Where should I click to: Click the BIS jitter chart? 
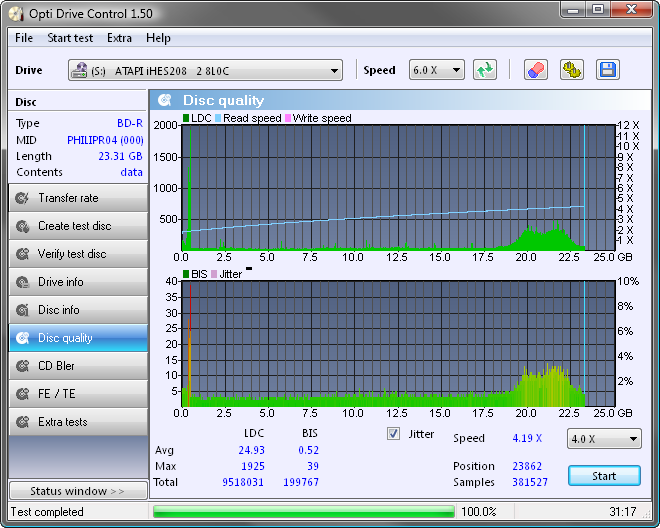click(x=398, y=344)
